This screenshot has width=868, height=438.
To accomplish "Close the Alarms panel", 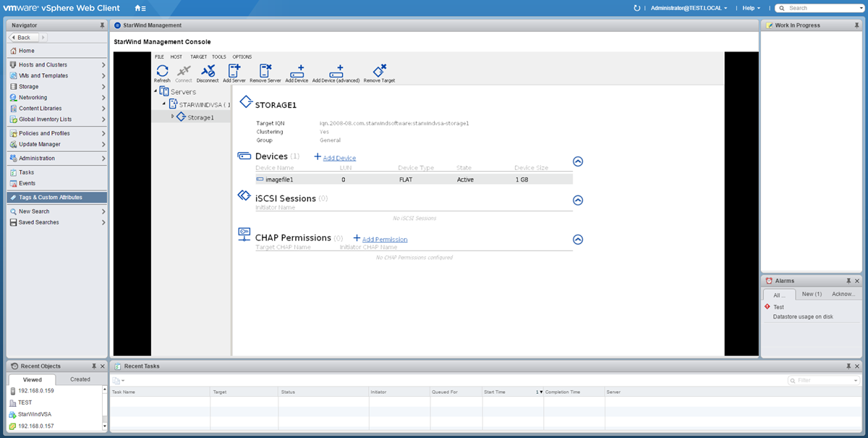I will pos(857,281).
